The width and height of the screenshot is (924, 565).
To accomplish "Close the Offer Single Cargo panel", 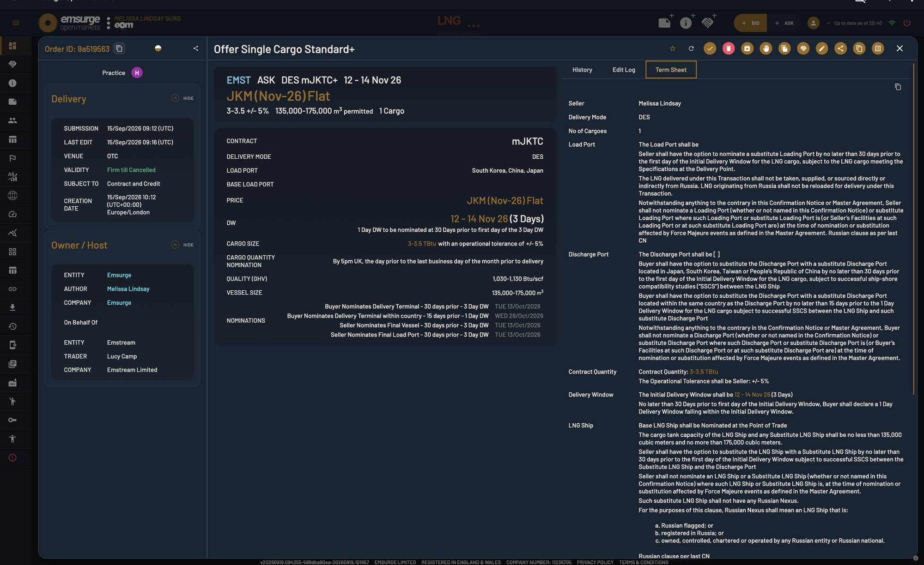I will point(900,48).
